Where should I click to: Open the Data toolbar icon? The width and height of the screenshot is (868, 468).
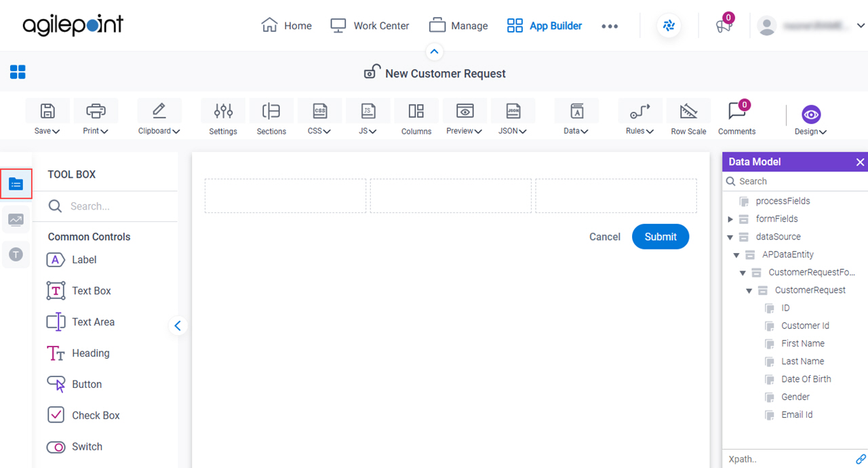click(576, 111)
